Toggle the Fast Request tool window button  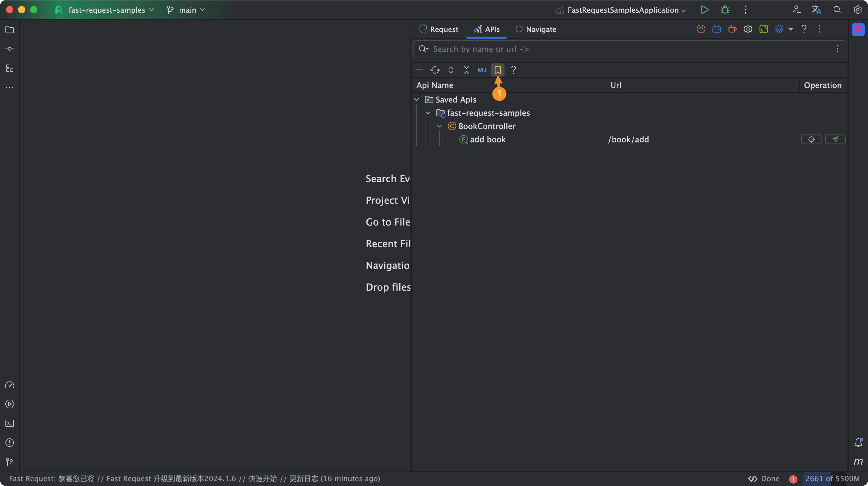[x=858, y=29]
